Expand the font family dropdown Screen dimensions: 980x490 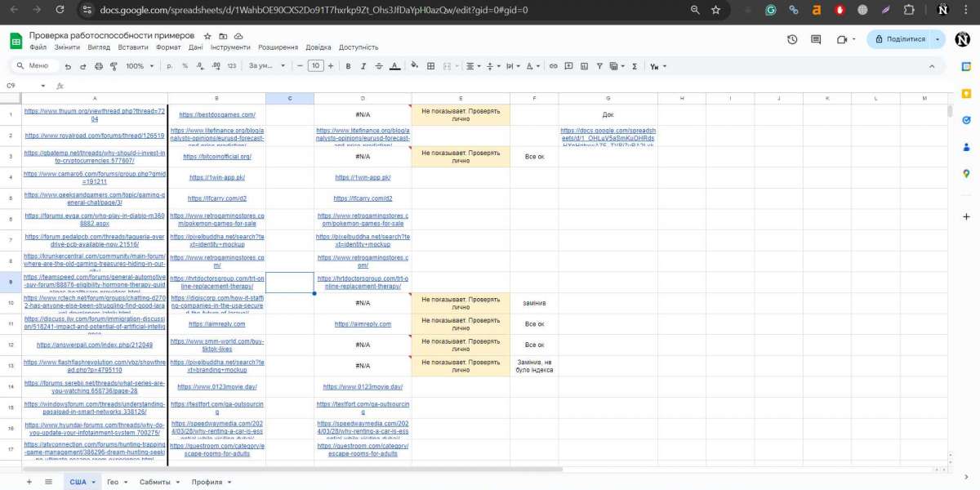[267, 66]
